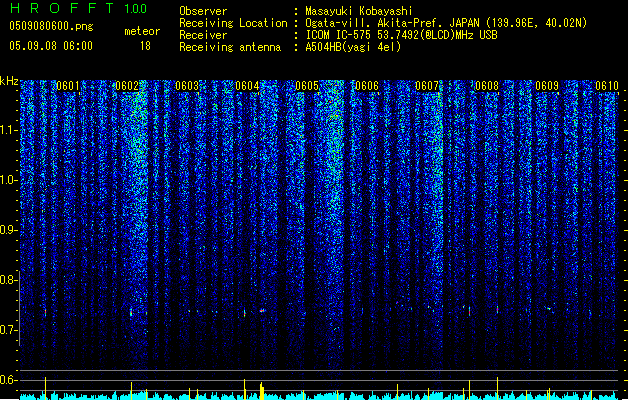This screenshot has width=629, height=400.
Task: Click the 0.7 kHz axis label
Action: click(x=8, y=330)
